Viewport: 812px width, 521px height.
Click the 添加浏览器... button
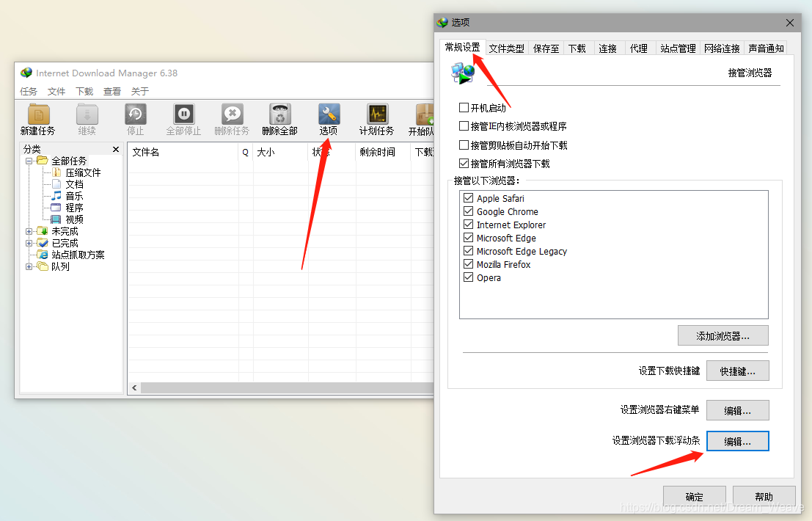(723, 335)
